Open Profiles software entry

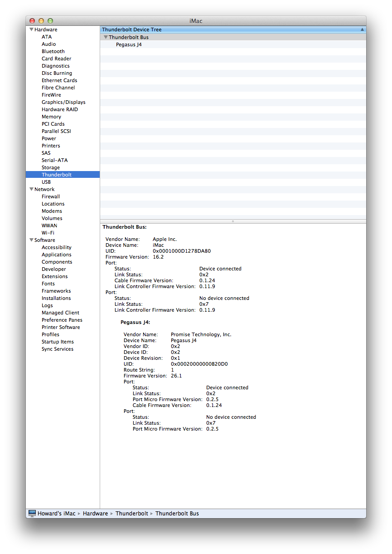50,334
